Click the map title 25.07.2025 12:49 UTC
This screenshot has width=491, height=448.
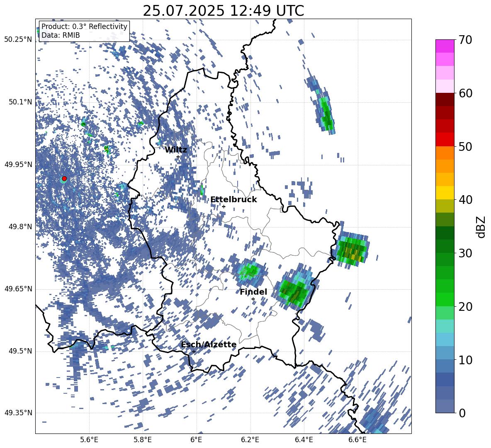tap(223, 11)
